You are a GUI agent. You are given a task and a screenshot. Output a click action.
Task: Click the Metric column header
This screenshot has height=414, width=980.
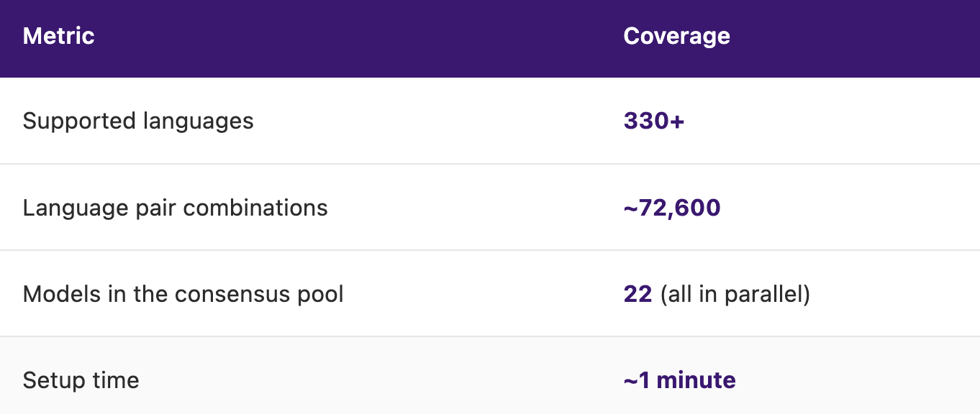pyautogui.click(x=59, y=36)
